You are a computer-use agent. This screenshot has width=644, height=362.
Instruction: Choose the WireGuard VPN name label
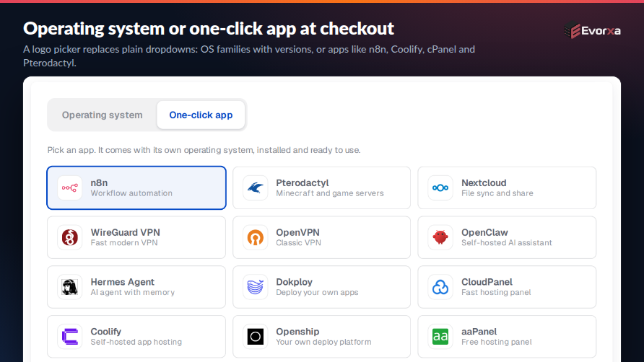[126, 232]
